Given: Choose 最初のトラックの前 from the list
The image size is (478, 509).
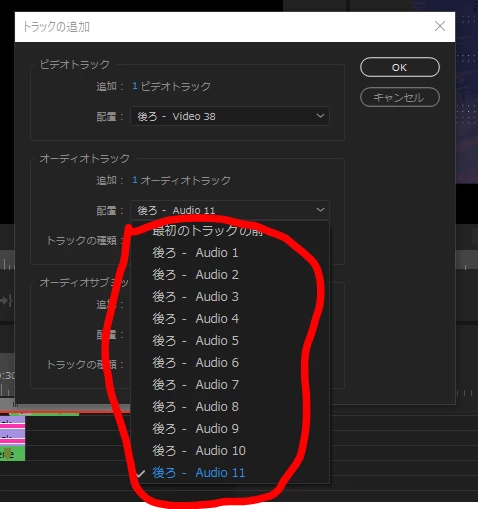Looking at the screenshot, I should click(x=230, y=231).
